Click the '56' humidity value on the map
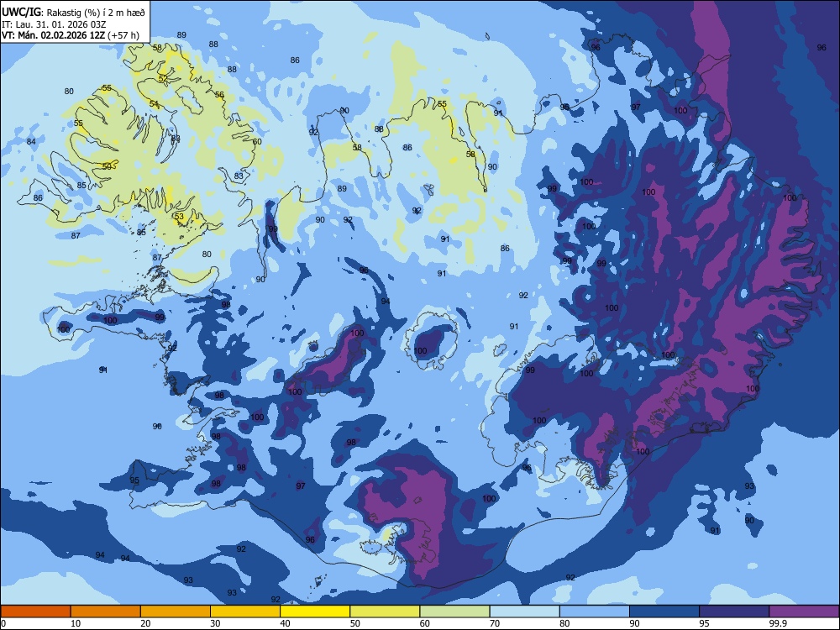Screen dimensions: 840x630 click(x=219, y=95)
